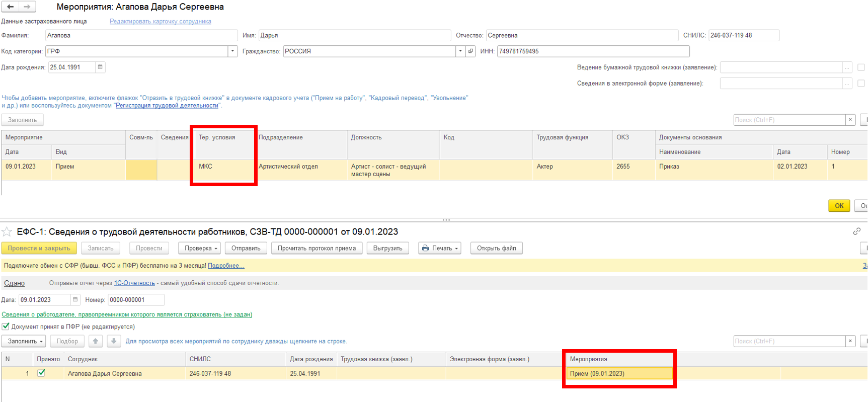The height and width of the screenshot is (402, 868).
Task: Select 'Агапова Дарья Сергеевна' row cell
Action: [124, 373]
